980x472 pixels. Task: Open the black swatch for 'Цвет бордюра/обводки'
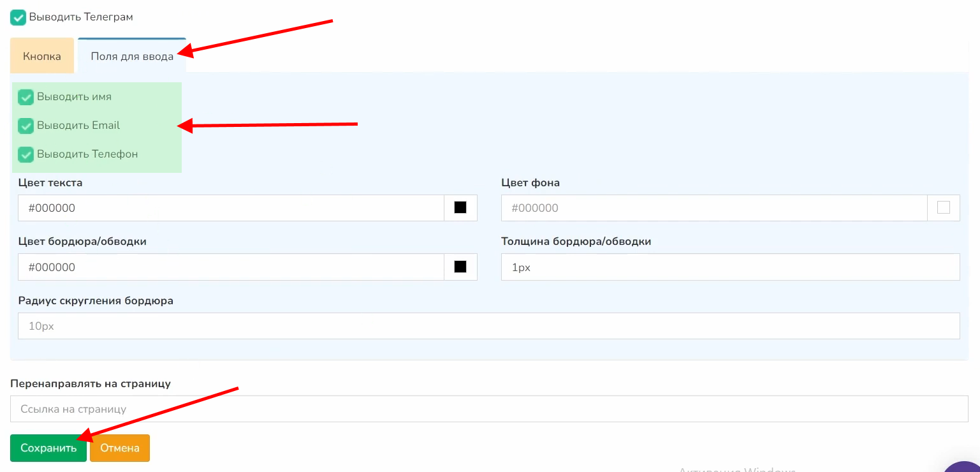pos(460,267)
